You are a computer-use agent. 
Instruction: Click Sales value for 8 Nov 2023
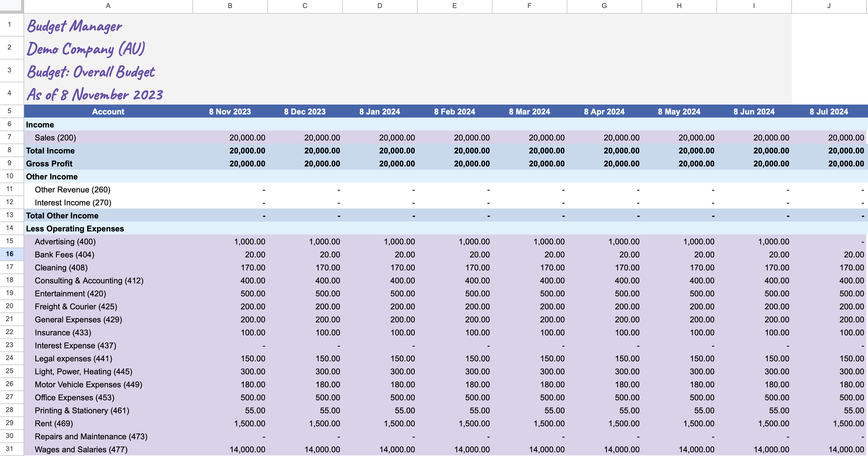[x=230, y=137]
